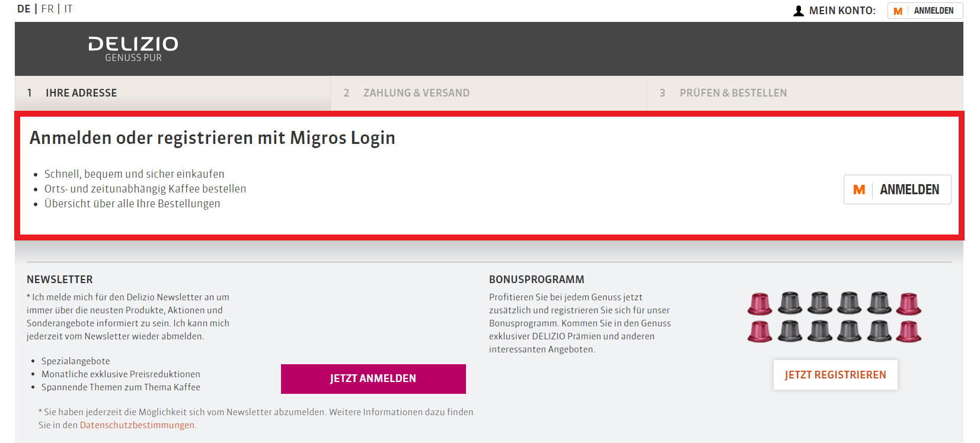Click the Jetzt Anmelden newsletter button

[374, 378]
